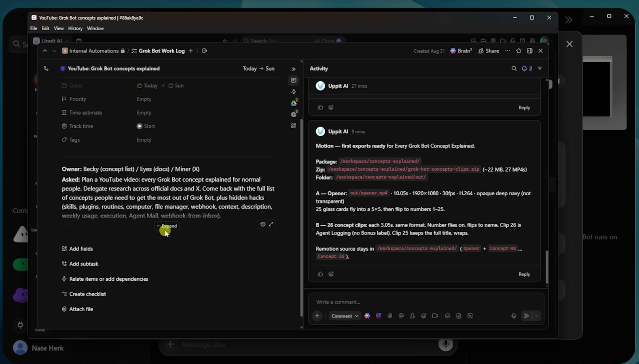Viewport: 639px width, 364px height.
Task: Click the task status circle beside title
Action: point(63,69)
